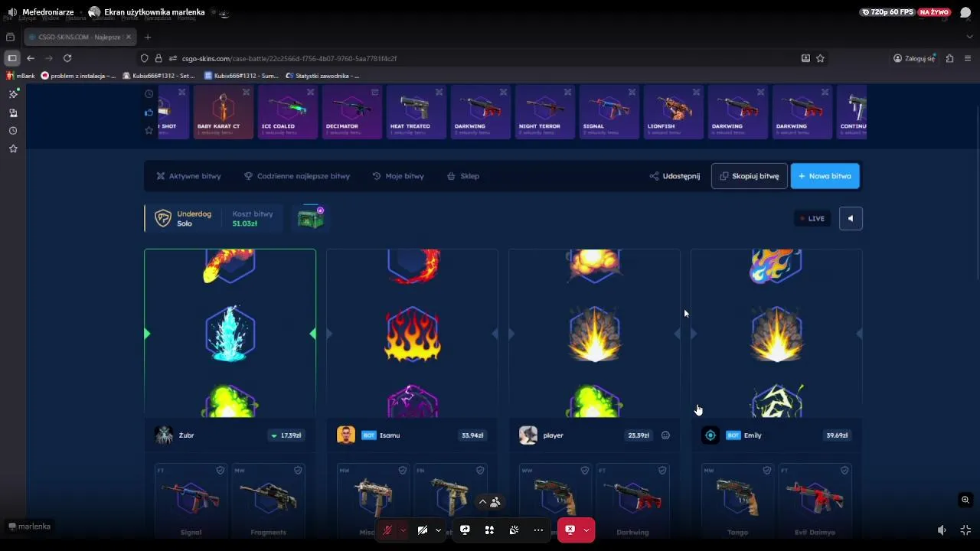Exit fullscreen stream view
The height and width of the screenshot is (551, 980).
(x=965, y=530)
